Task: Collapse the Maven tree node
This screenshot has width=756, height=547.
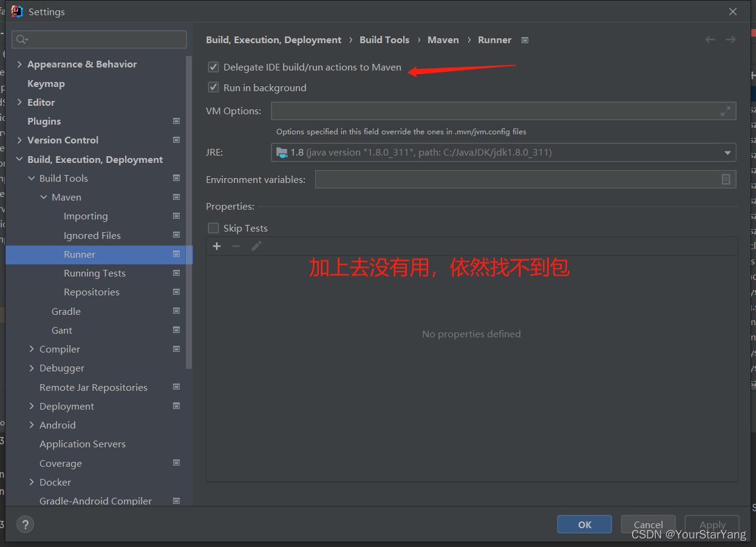Action: (43, 197)
